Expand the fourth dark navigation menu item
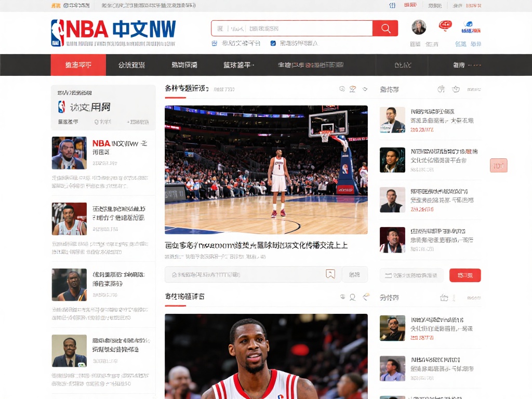 [239, 65]
